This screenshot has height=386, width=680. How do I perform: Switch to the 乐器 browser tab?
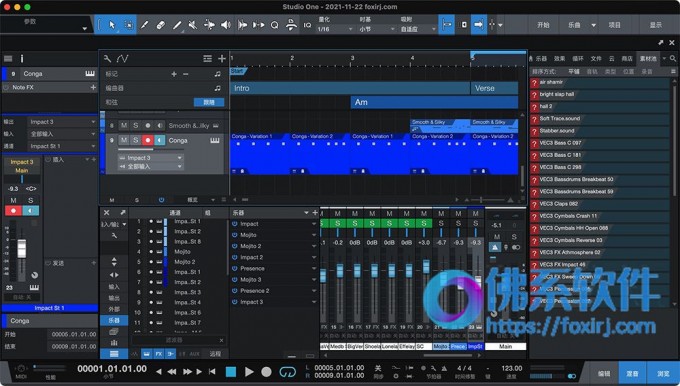point(541,59)
